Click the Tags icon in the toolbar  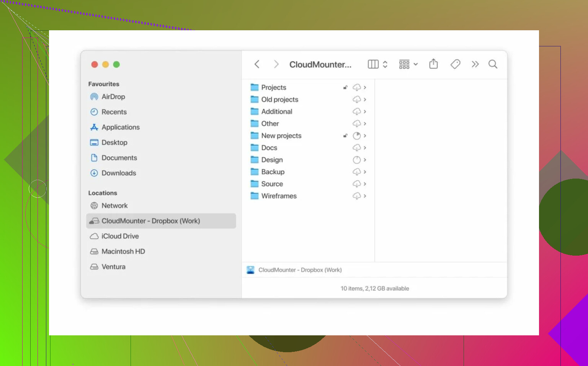tap(455, 64)
